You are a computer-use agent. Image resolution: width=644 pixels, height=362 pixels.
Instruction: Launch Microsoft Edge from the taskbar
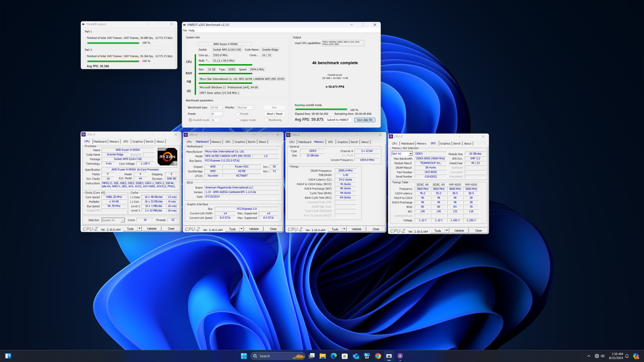tap(334, 356)
